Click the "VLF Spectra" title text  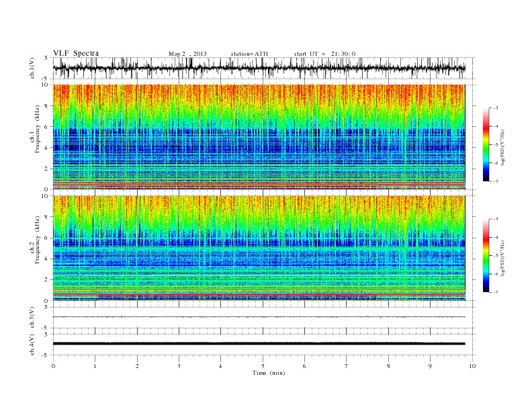pyautogui.click(x=76, y=53)
